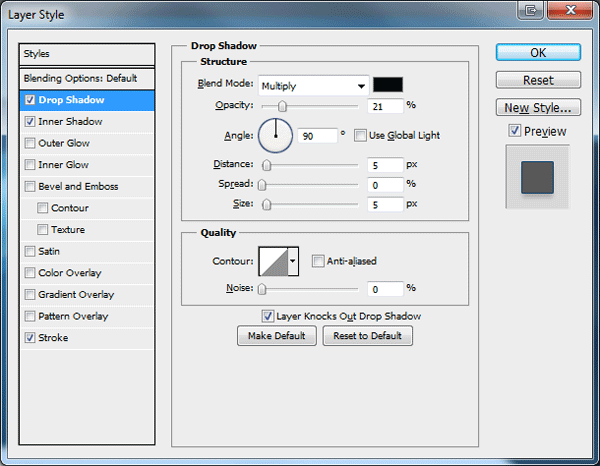This screenshot has width=600, height=466.
Task: Click the Spread slider handle
Action: pos(262,185)
